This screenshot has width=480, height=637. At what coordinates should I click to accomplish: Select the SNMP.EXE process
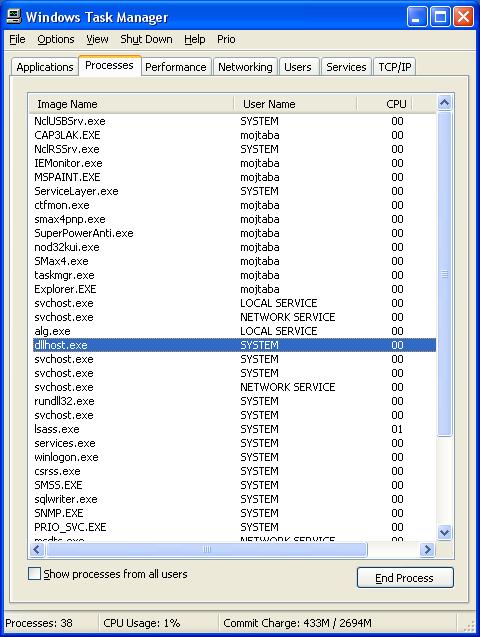[x=234, y=514]
